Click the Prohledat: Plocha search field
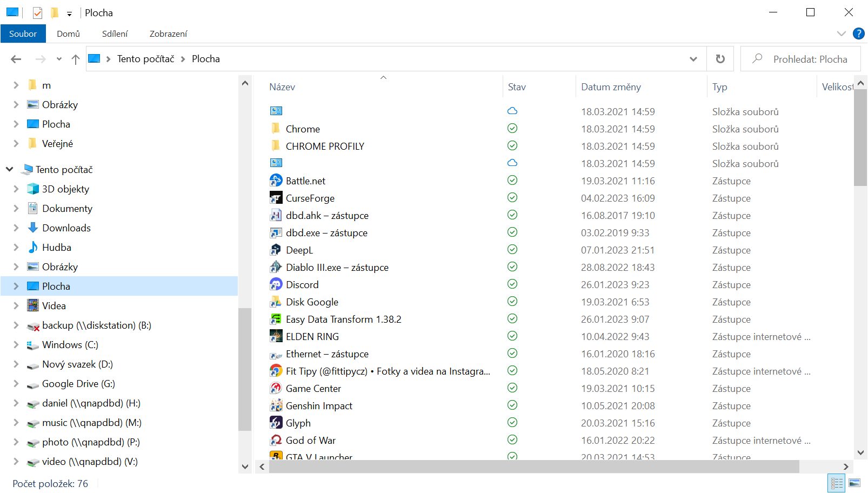Image resolution: width=868 pixels, height=493 pixels. point(800,59)
